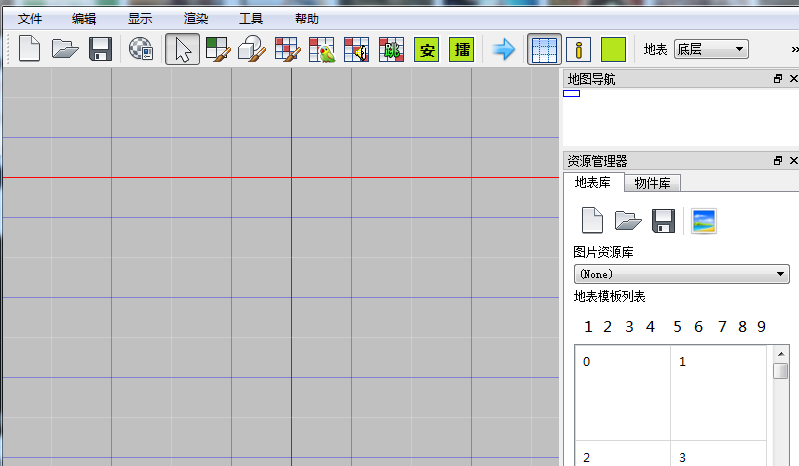799x466 pixels.
Task: Open the 地表 layer dropdown showing 底层
Action: 711,49
